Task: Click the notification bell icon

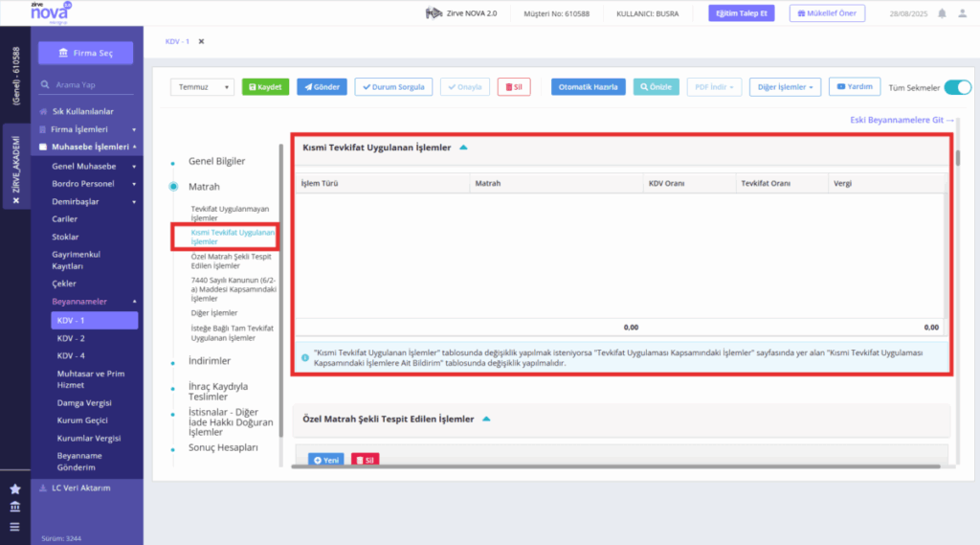Action: (942, 13)
